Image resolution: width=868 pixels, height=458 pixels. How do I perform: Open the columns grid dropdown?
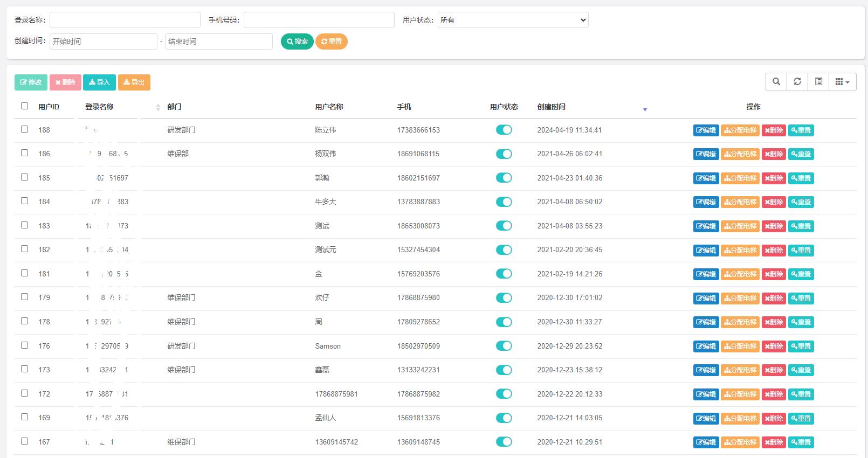click(x=842, y=82)
